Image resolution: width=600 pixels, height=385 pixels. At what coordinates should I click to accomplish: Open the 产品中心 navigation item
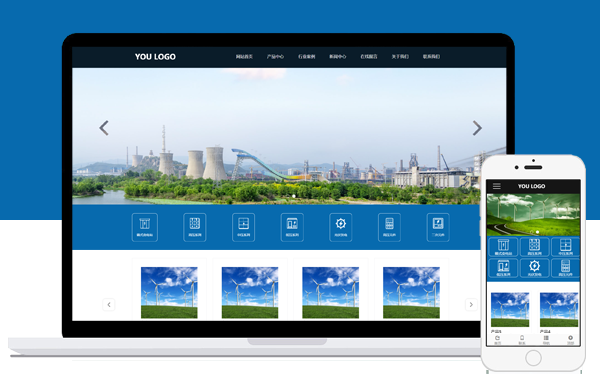tap(275, 57)
